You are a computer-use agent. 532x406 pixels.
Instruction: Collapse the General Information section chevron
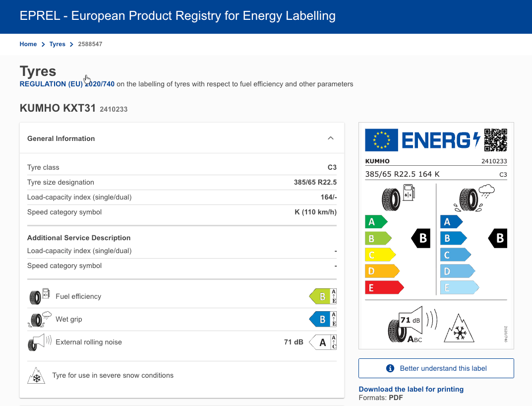pos(331,138)
